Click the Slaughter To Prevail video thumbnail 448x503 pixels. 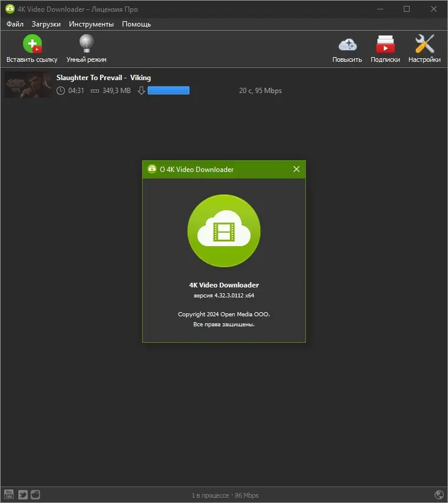pyautogui.click(x=28, y=85)
